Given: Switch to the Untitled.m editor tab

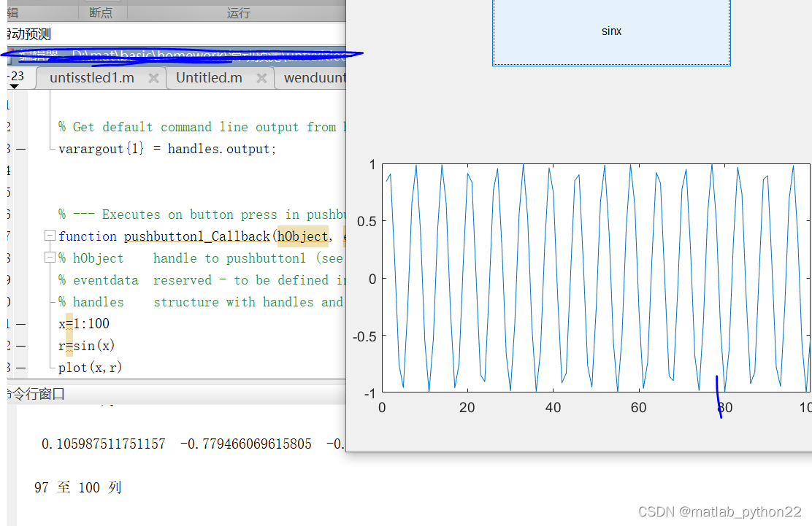Looking at the screenshot, I should [209, 77].
